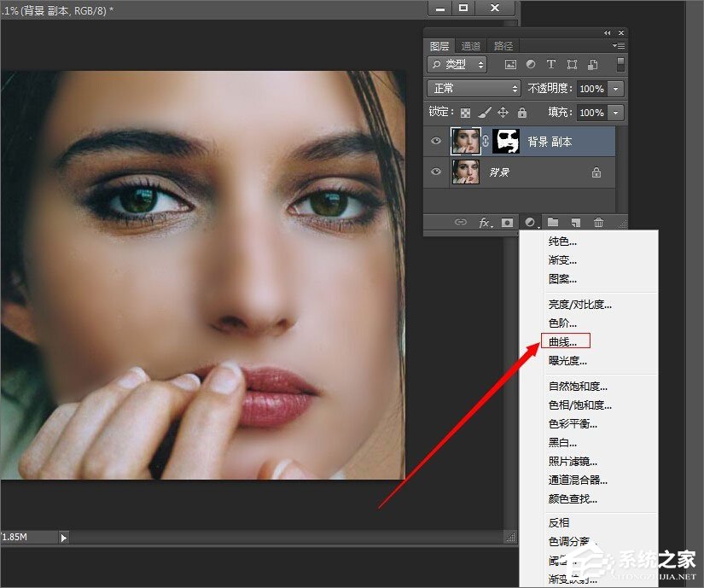Click the create new layer icon
The width and height of the screenshot is (704, 588).
(576, 223)
